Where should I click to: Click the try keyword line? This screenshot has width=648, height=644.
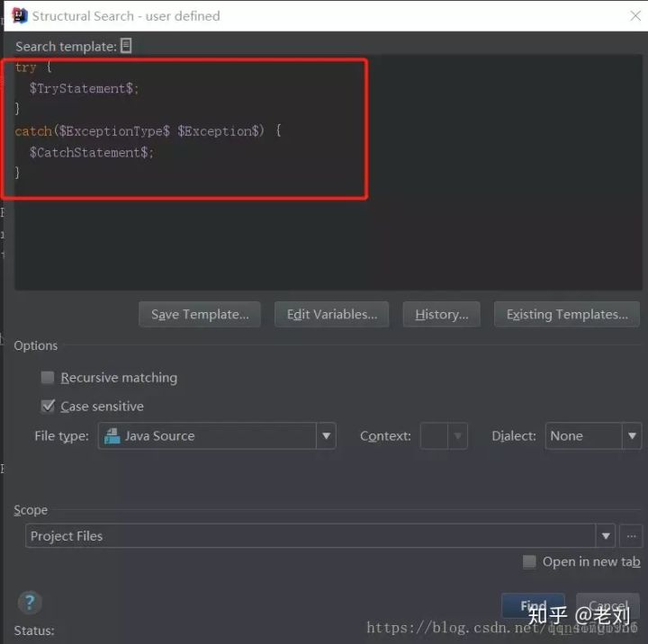33,67
